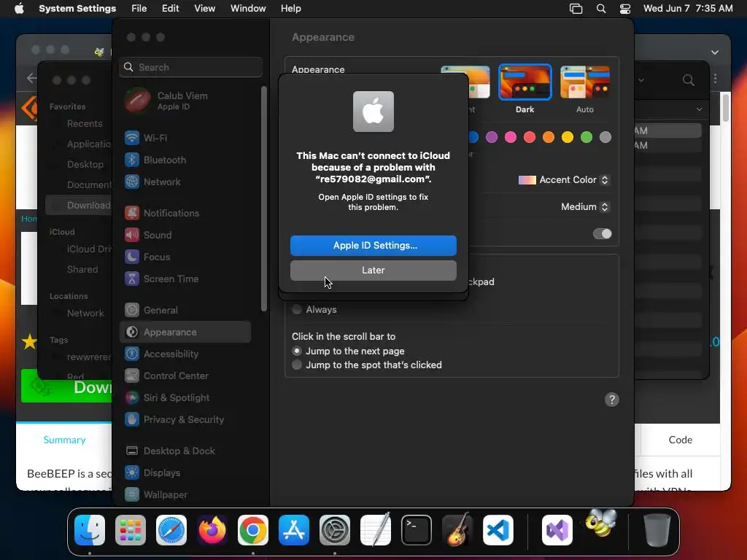Launch Visual Studio Code from Dock
This screenshot has width=747, height=560.
click(498, 530)
